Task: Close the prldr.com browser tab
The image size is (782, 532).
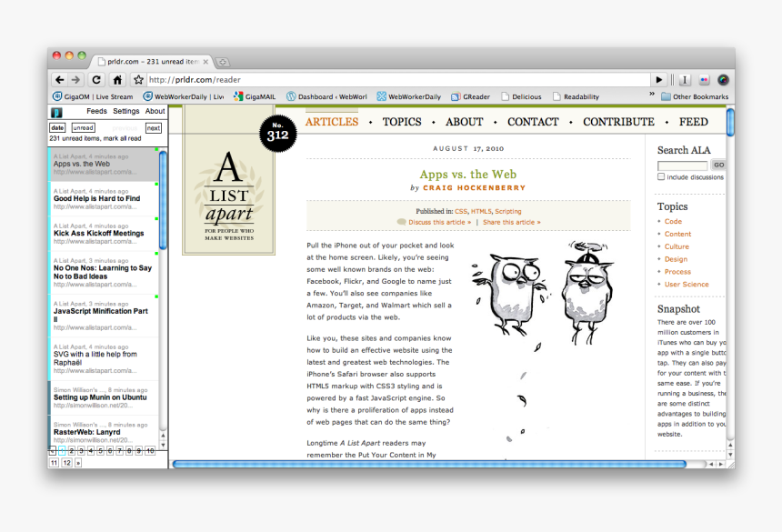Action: coord(206,62)
